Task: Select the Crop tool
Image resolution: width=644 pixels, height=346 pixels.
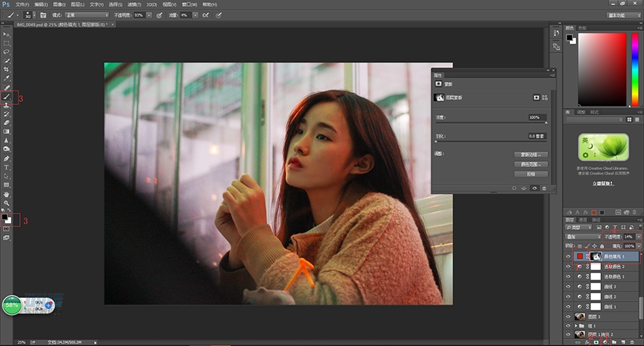Action: pos(7,69)
